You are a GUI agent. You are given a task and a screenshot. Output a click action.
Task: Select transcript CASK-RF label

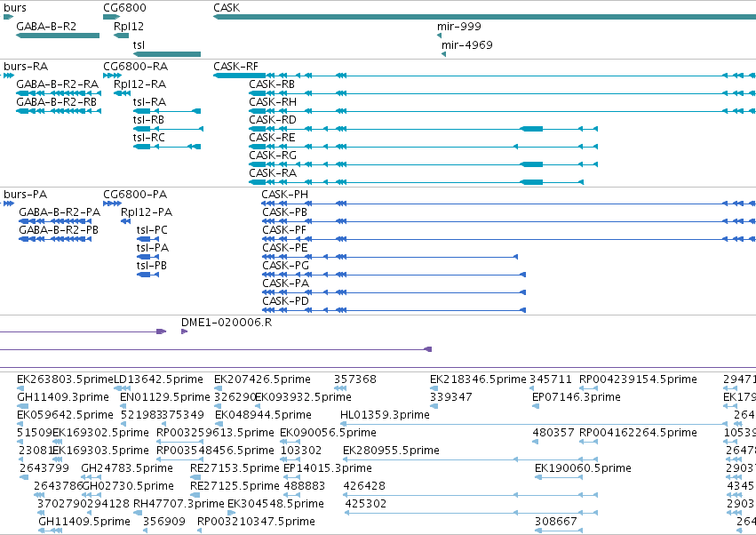click(235, 67)
